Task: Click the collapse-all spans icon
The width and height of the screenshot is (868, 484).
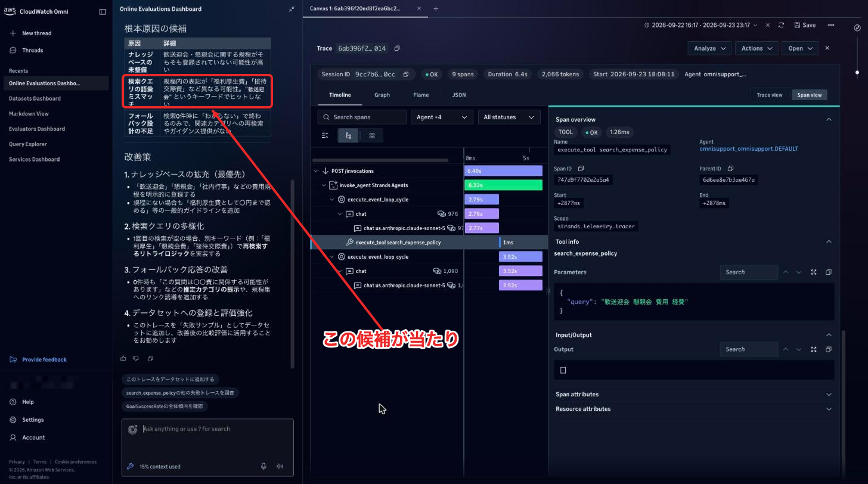Action: (x=325, y=135)
